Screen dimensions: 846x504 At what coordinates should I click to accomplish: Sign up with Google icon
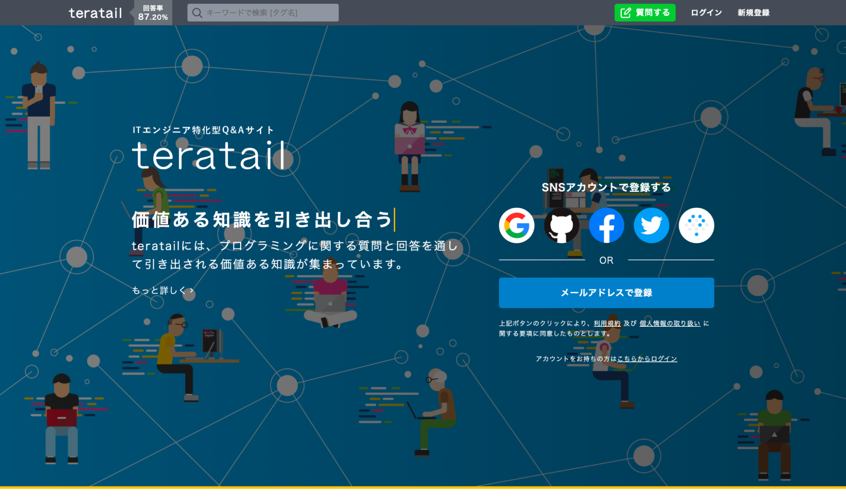click(516, 226)
